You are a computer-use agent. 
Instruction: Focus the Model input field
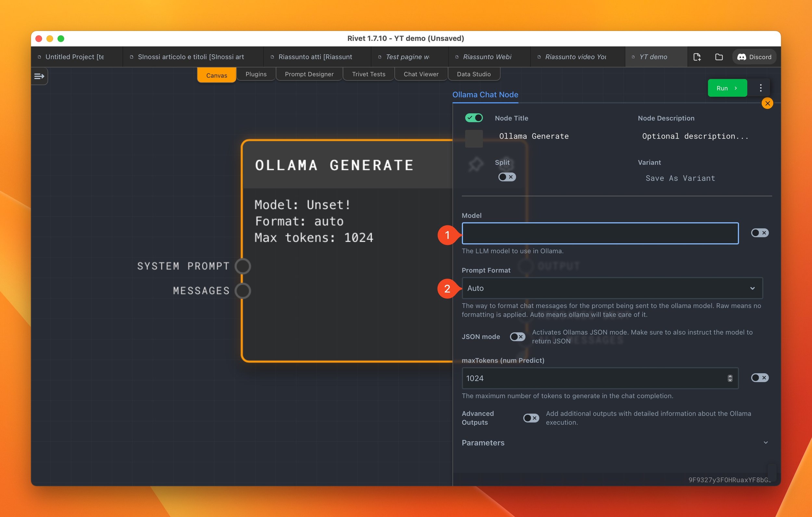(600, 233)
